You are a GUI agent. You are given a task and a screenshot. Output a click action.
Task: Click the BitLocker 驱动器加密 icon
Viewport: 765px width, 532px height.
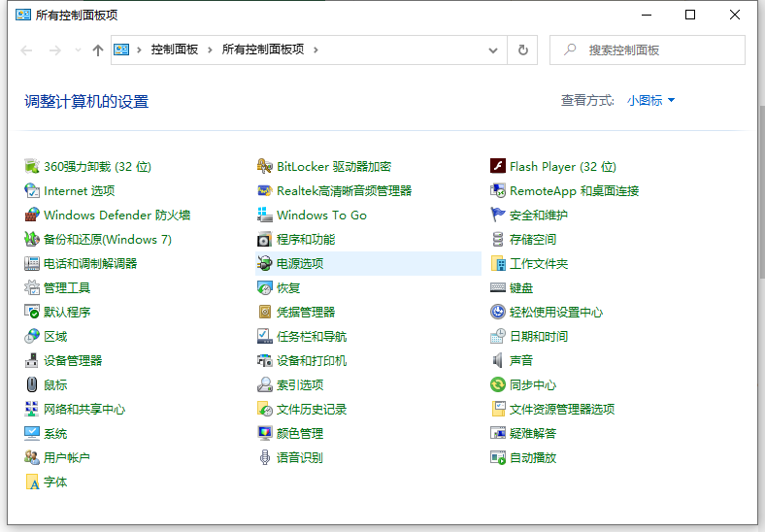point(264,166)
